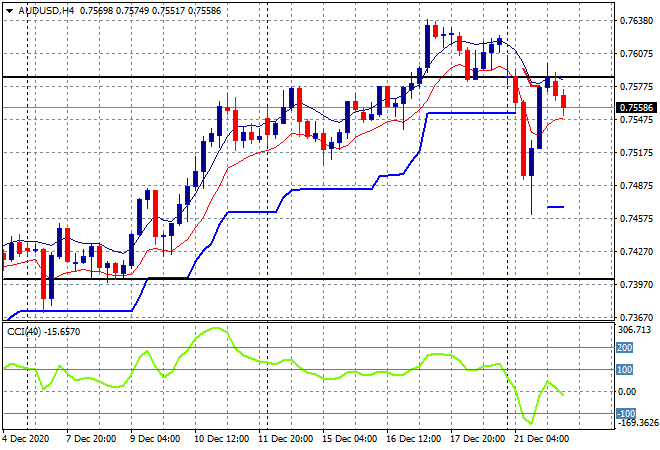
Task: Click the 10 Dec 12:00 time label
Action: (x=221, y=439)
